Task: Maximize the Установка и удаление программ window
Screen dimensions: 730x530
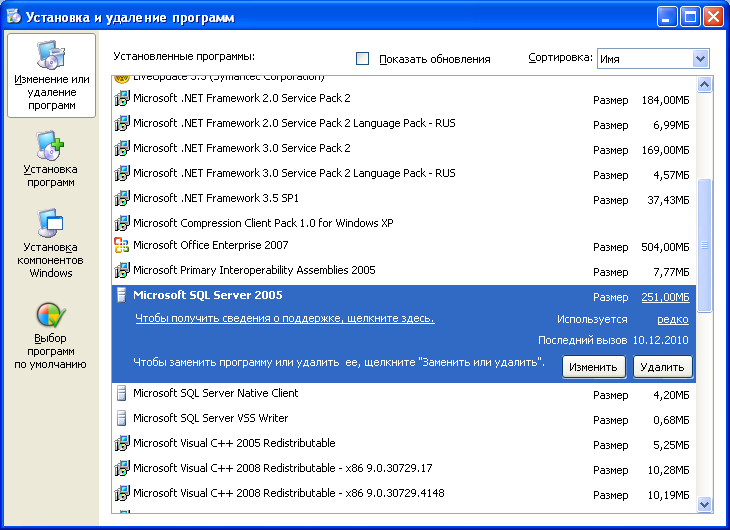Action: point(690,17)
